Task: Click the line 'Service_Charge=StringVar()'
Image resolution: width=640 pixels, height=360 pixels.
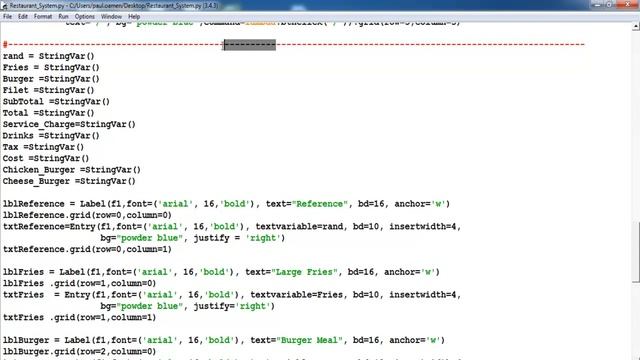Action: click(69, 124)
